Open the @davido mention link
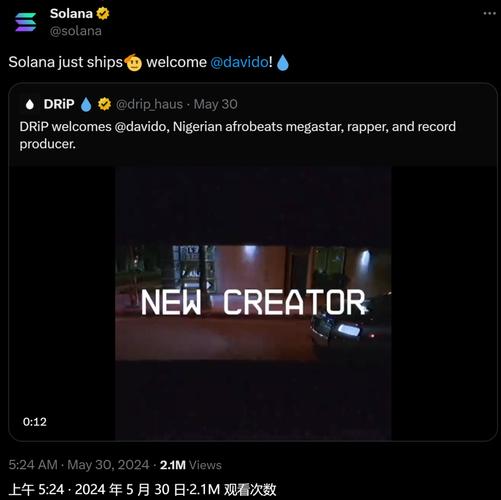 tap(239, 62)
